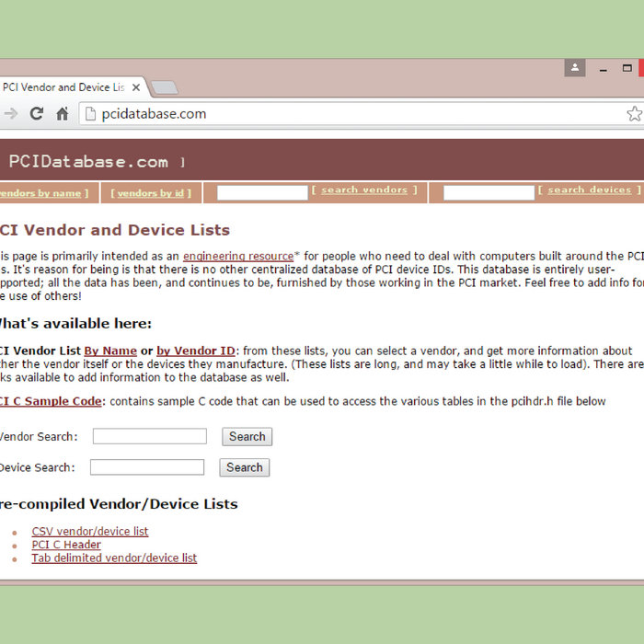The height and width of the screenshot is (644, 644).
Task: Open the engineering resource link
Action: click(x=238, y=257)
